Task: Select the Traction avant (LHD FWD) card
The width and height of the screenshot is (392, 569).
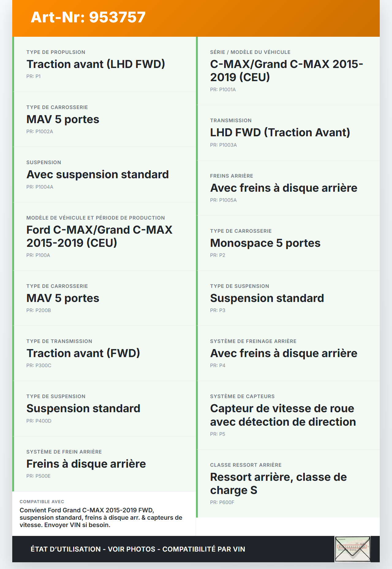Action: 104,64
